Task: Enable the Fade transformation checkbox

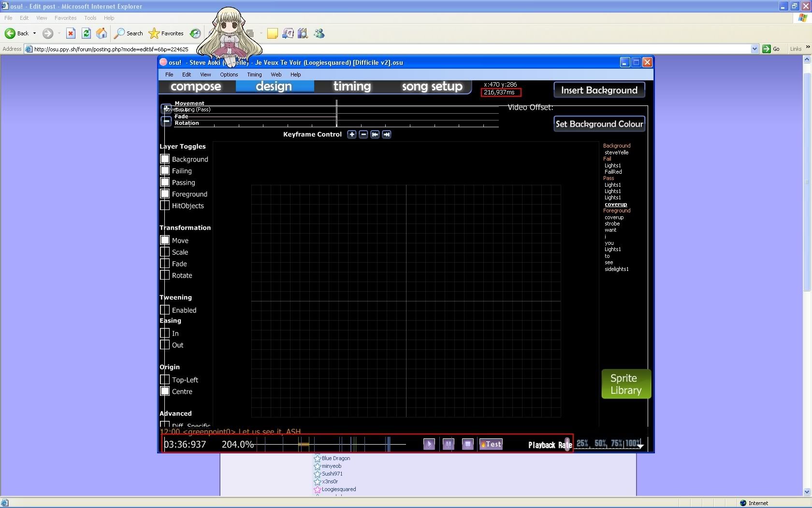Action: (165, 263)
